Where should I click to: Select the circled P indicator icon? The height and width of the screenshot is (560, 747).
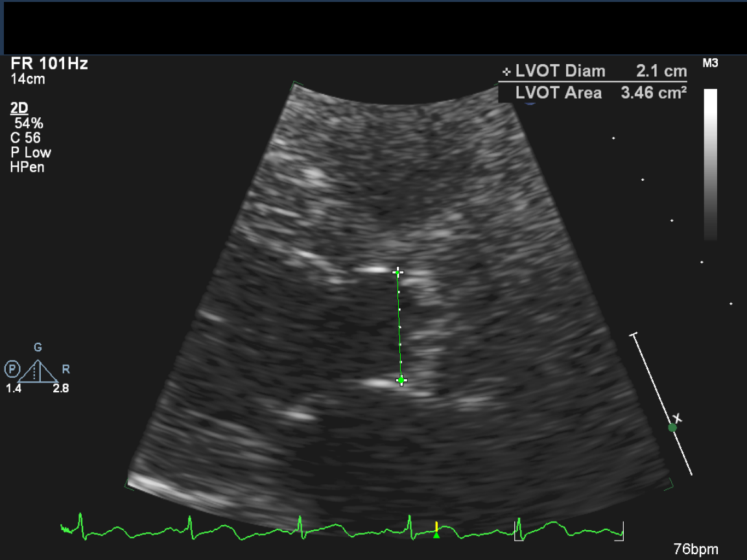coord(12,369)
